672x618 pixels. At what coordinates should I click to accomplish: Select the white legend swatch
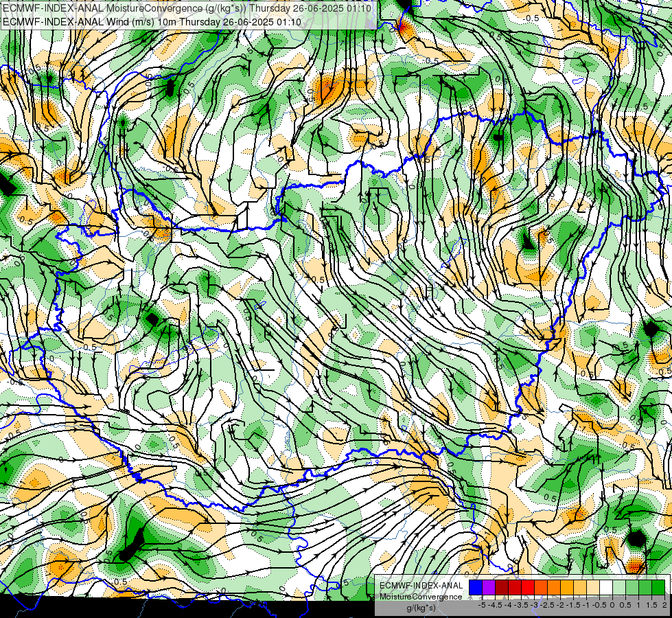(x=606, y=588)
